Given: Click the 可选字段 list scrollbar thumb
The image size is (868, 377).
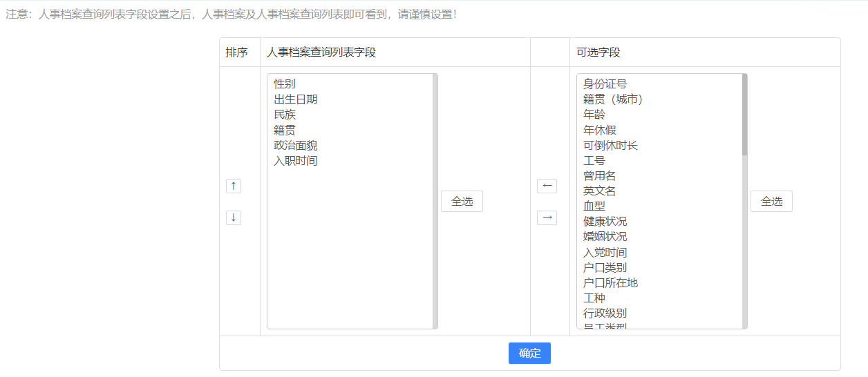Looking at the screenshot, I should click(744, 114).
